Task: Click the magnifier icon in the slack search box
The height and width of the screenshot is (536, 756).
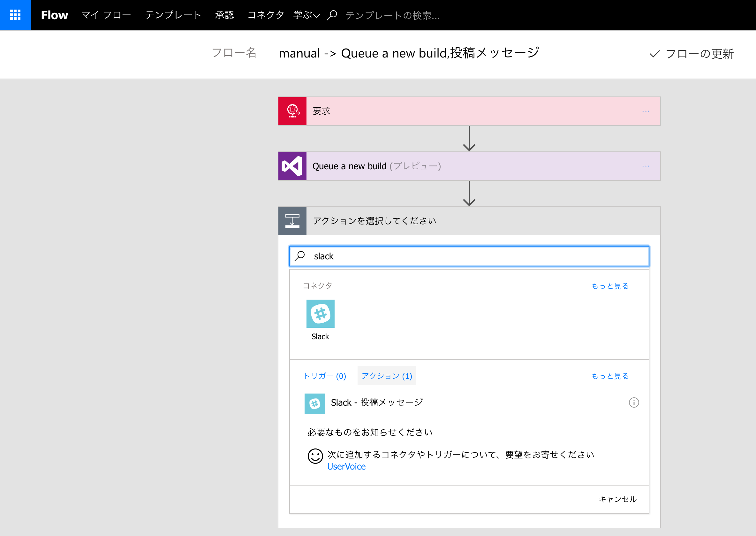Action: 300,256
